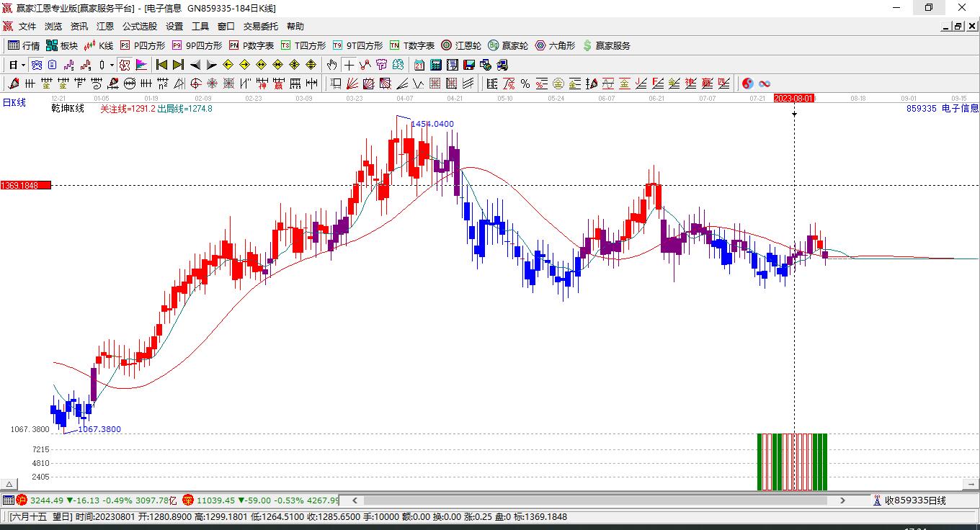This screenshot has height=530, width=980.
Task: Click the percent % tool icon
Action: 525,83
